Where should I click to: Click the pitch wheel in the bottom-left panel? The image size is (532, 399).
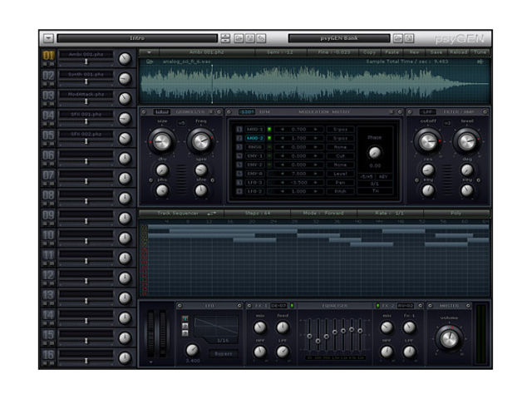(x=150, y=334)
